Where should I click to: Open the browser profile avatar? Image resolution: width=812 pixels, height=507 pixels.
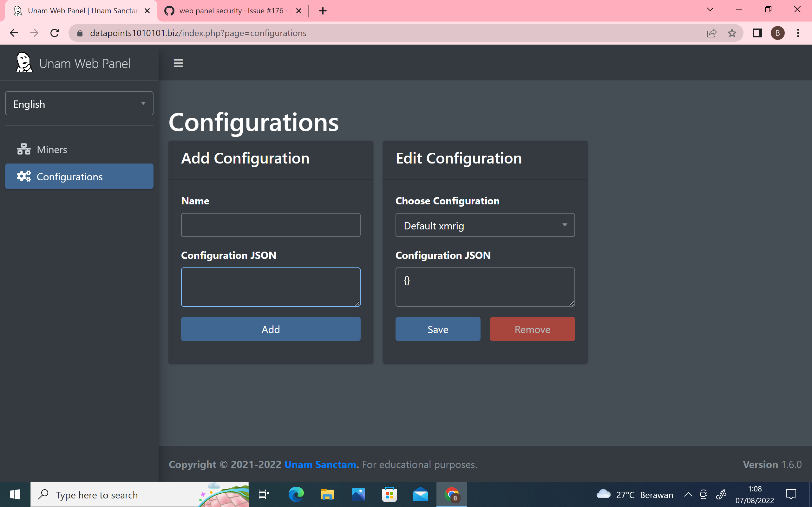777,33
